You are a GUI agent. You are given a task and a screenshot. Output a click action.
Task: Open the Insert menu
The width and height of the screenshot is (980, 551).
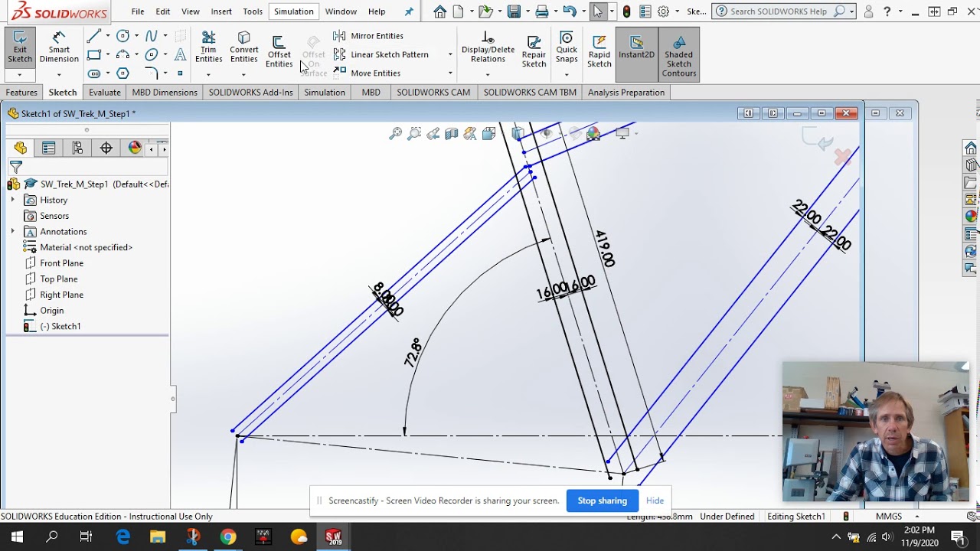(x=221, y=11)
